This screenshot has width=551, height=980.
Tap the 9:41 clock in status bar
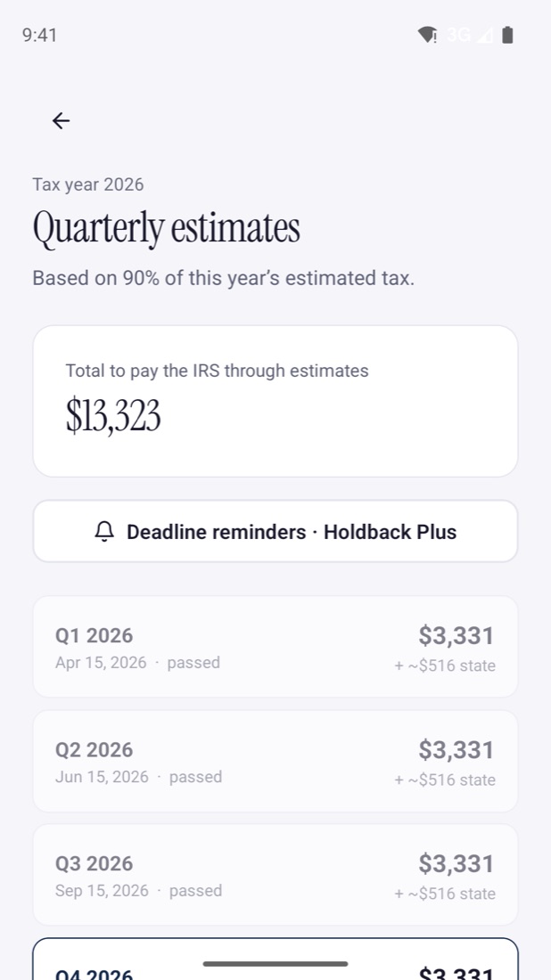point(39,35)
